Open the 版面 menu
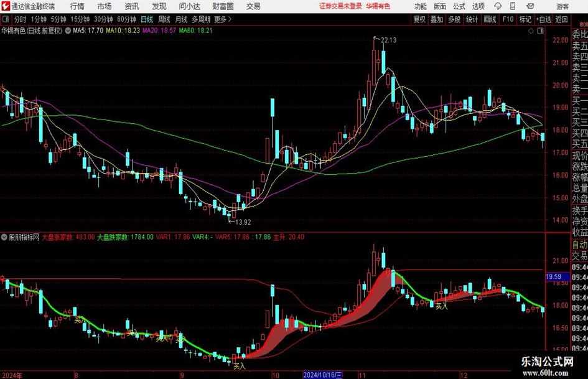 click(x=439, y=6)
